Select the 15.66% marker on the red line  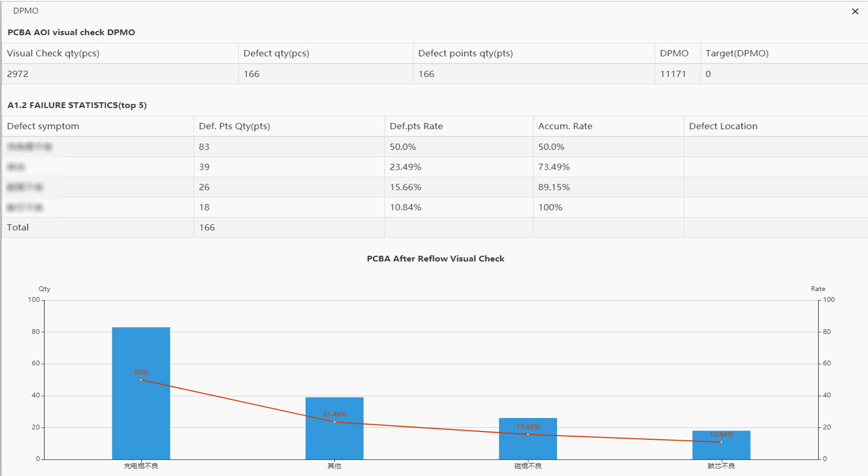pos(528,434)
